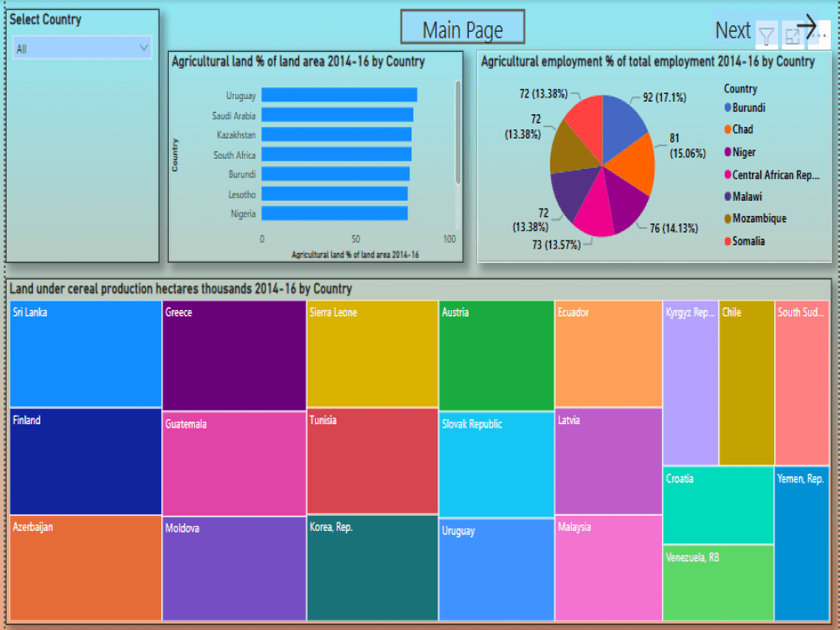Click the purple color marker beside Niger

(726, 152)
